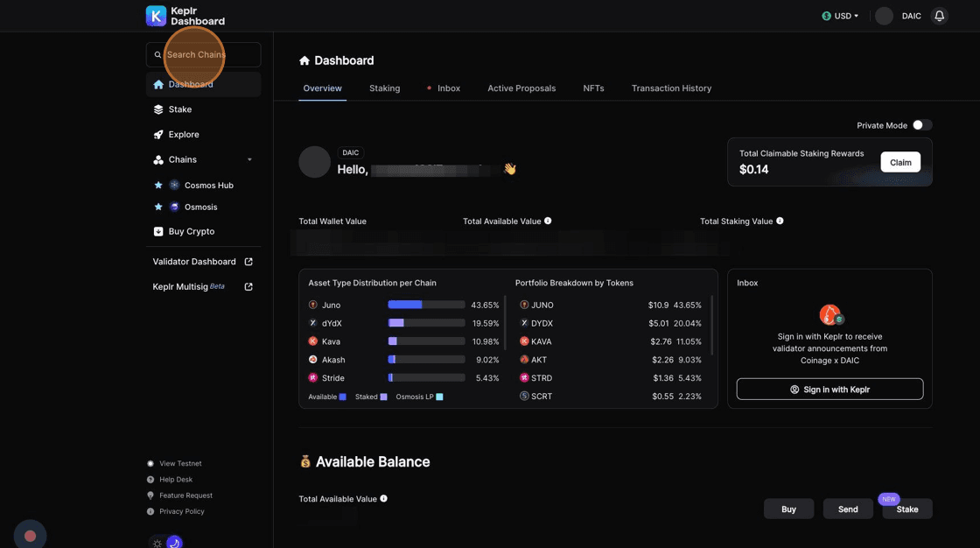Open Validator Dashboard external link icon
The height and width of the screenshot is (548, 980).
248,262
